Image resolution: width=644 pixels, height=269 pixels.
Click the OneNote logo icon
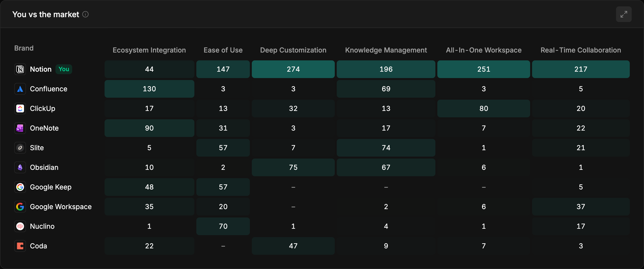20,128
